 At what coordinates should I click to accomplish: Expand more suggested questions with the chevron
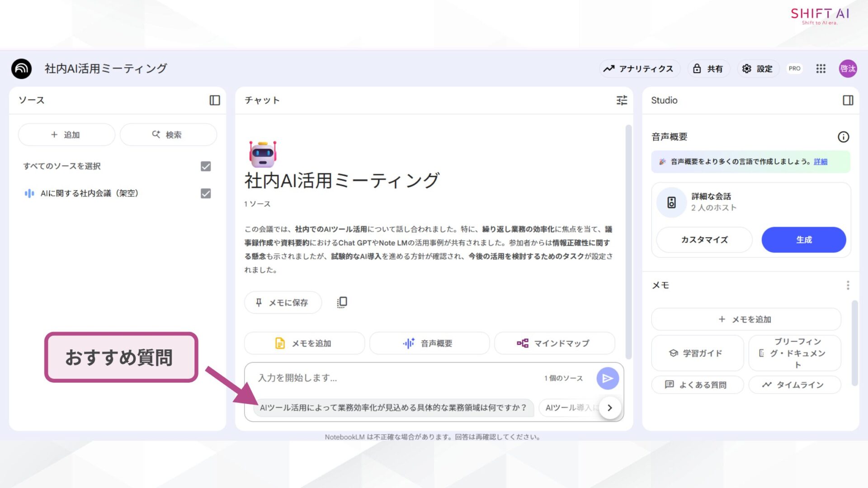click(x=609, y=407)
